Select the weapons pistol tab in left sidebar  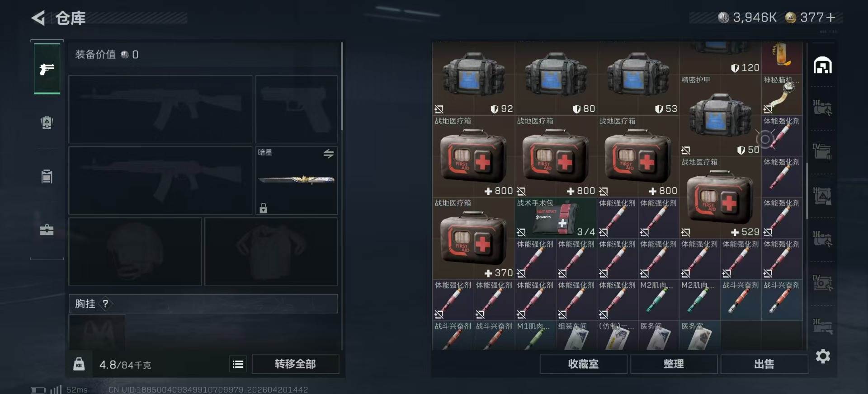coord(47,69)
